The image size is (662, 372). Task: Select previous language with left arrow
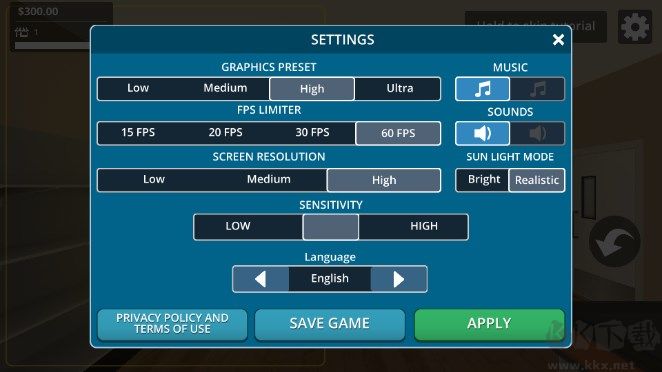point(260,279)
